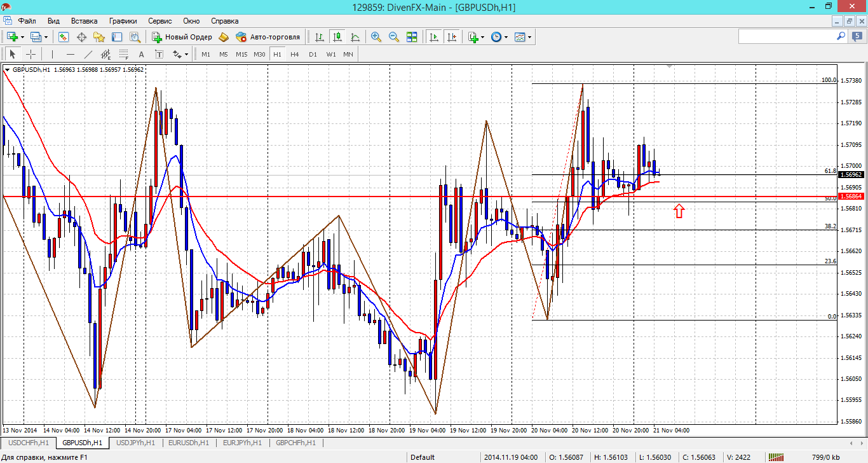Click the search input field
The image size is (868, 463).
(x=787, y=37)
